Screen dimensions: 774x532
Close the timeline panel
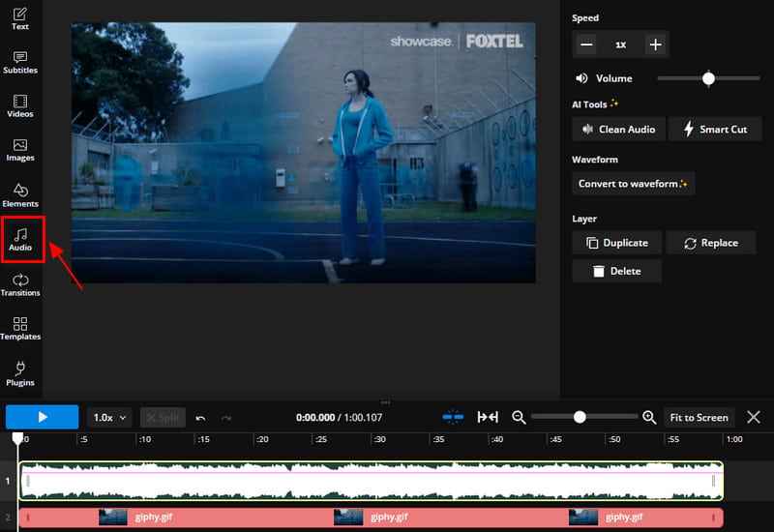(754, 417)
